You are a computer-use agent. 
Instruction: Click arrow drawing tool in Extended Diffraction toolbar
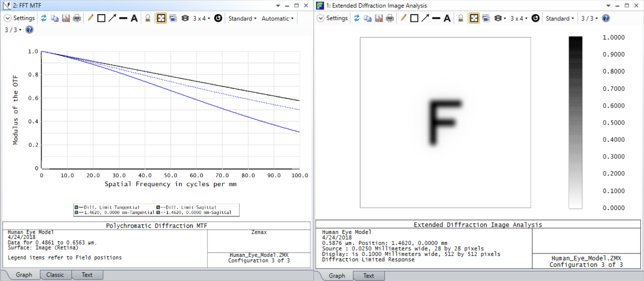[425, 18]
